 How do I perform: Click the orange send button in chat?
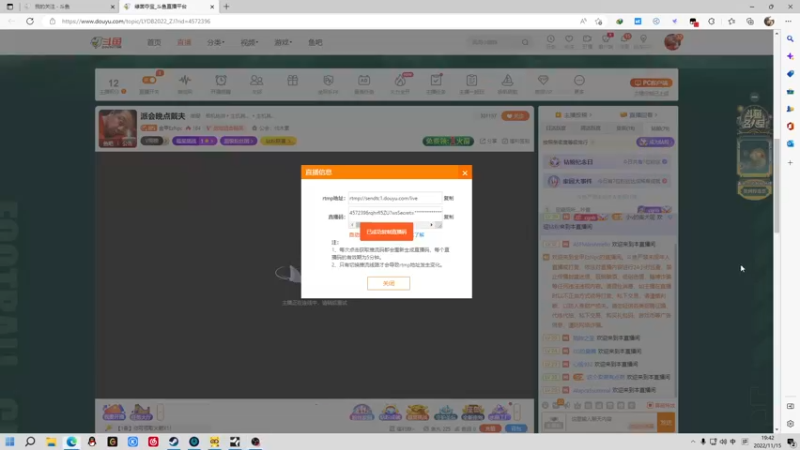point(666,422)
